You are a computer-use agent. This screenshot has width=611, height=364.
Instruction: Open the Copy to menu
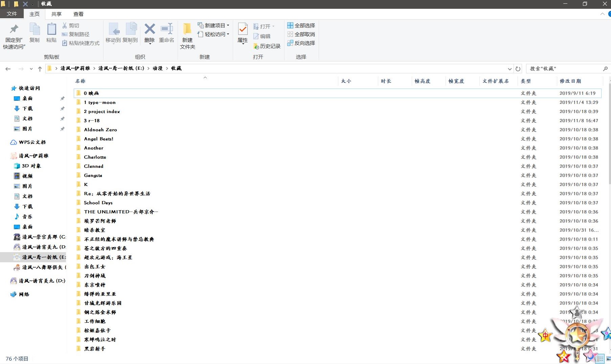[x=130, y=33]
